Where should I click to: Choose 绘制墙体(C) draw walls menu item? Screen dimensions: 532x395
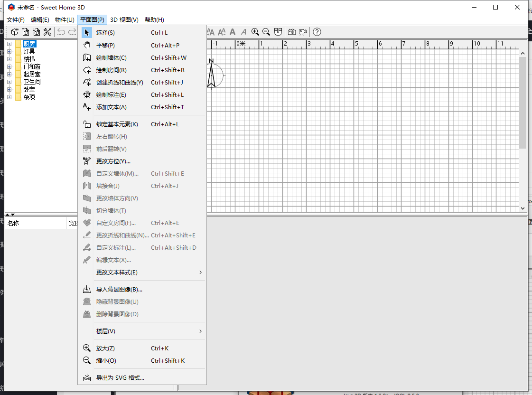(x=142, y=58)
